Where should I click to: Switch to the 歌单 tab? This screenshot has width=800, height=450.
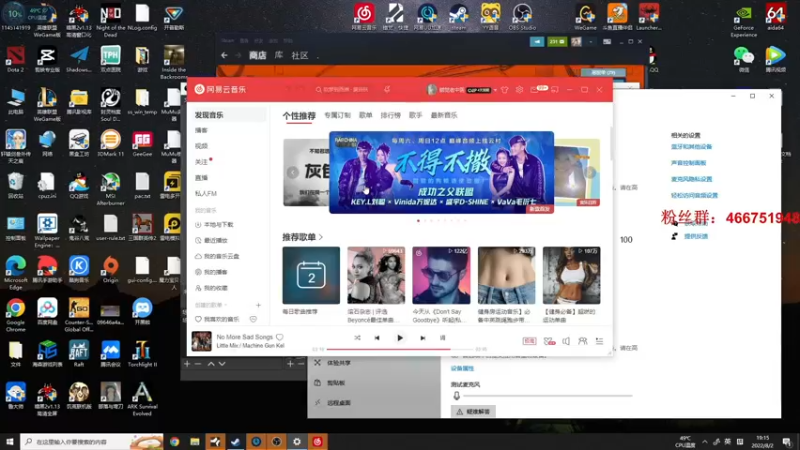point(366,115)
